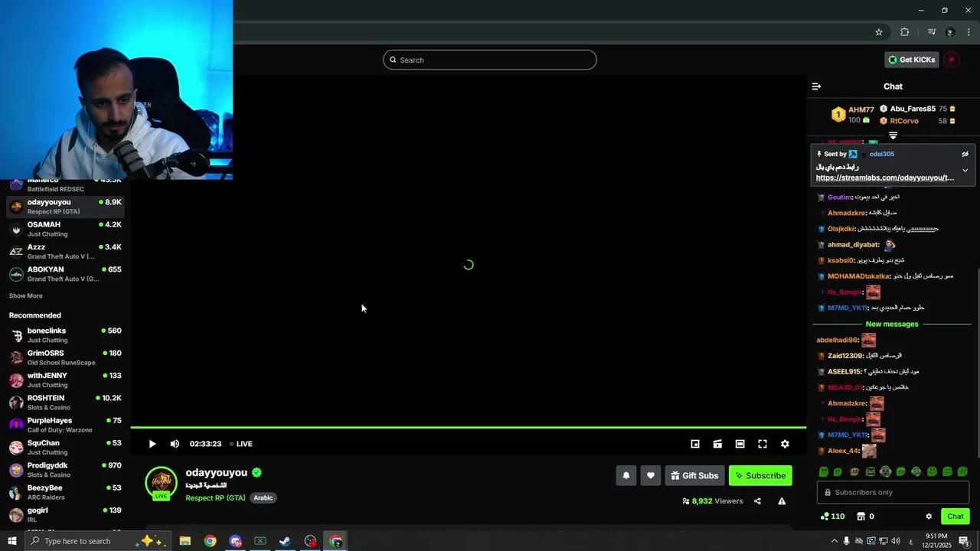Expand the gift leaderboard arrow
This screenshot has width=980, height=551.
point(893,135)
